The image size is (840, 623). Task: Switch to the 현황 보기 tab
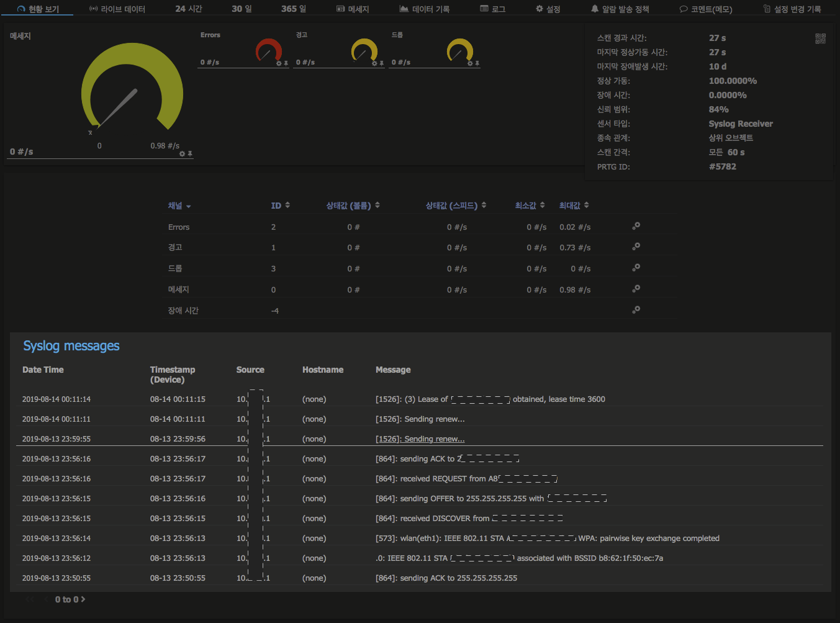38,9
